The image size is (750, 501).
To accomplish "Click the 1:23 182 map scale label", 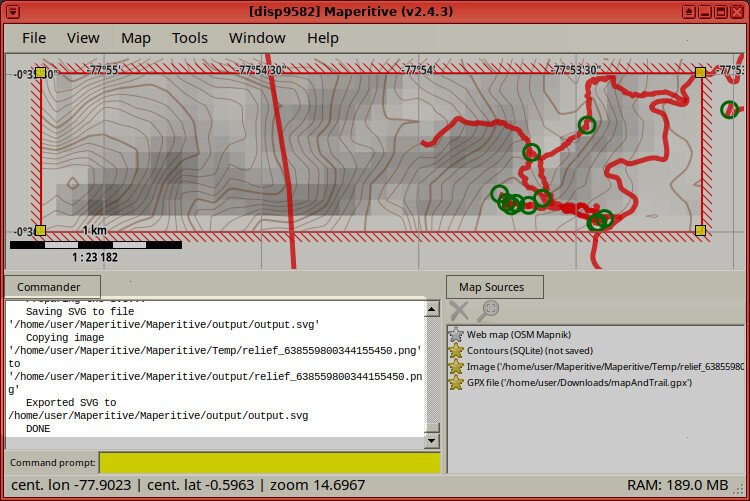I will (95, 257).
